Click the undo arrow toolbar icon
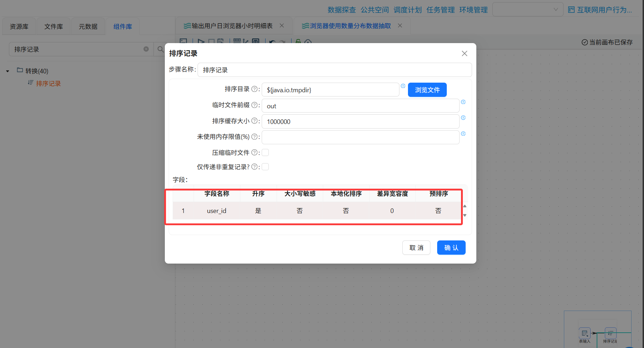 point(272,41)
